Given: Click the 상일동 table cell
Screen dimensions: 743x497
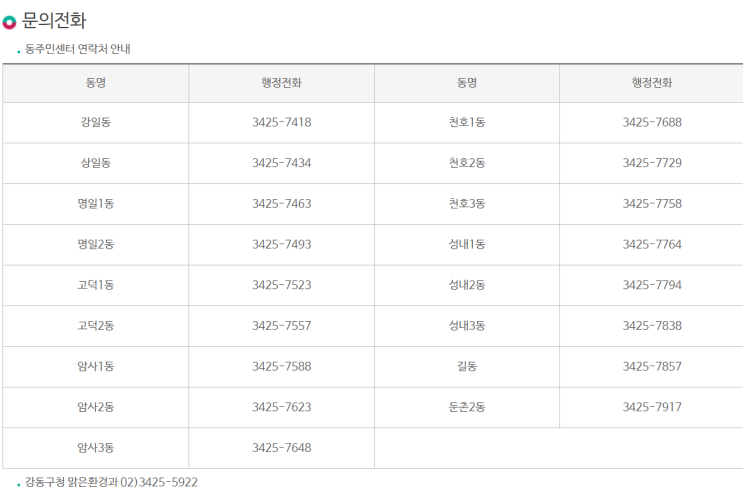Looking at the screenshot, I should [x=96, y=163].
